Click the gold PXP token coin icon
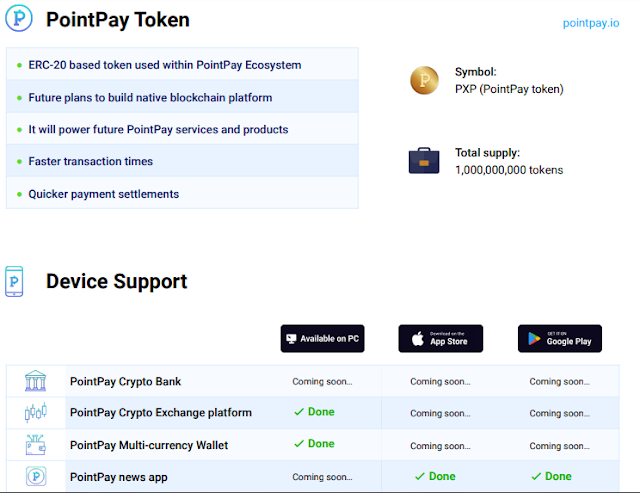This screenshot has height=493, width=640. (x=424, y=80)
